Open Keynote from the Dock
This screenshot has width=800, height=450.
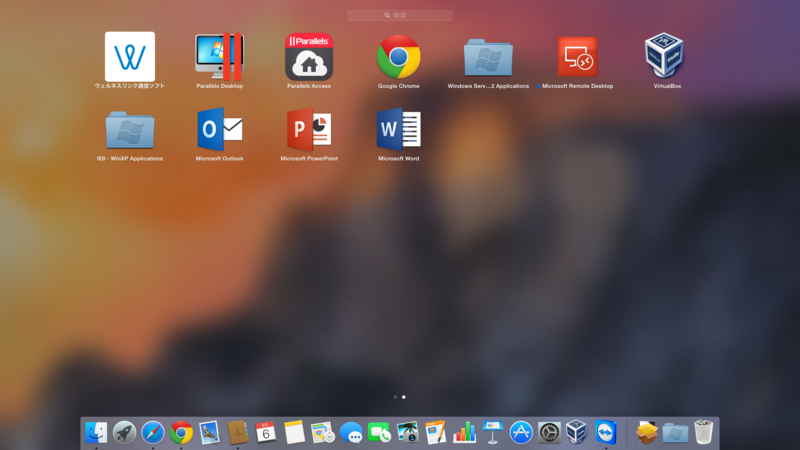[x=492, y=433]
